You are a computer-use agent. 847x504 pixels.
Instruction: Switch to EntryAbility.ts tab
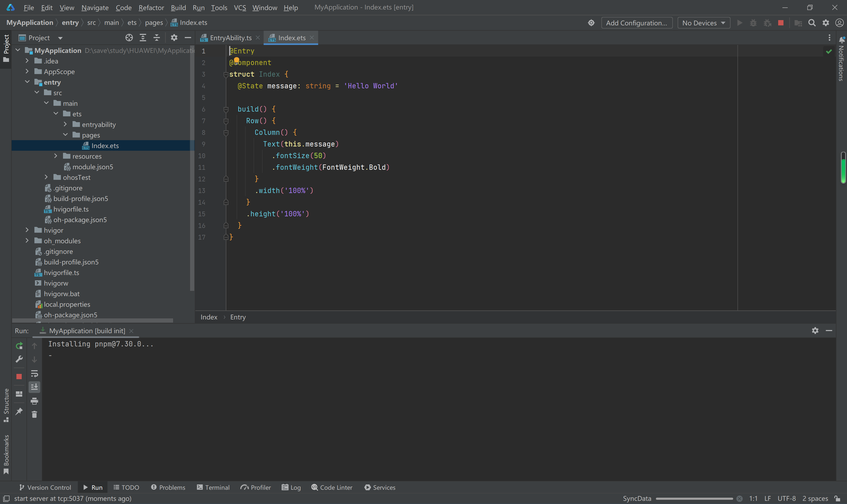pyautogui.click(x=231, y=38)
